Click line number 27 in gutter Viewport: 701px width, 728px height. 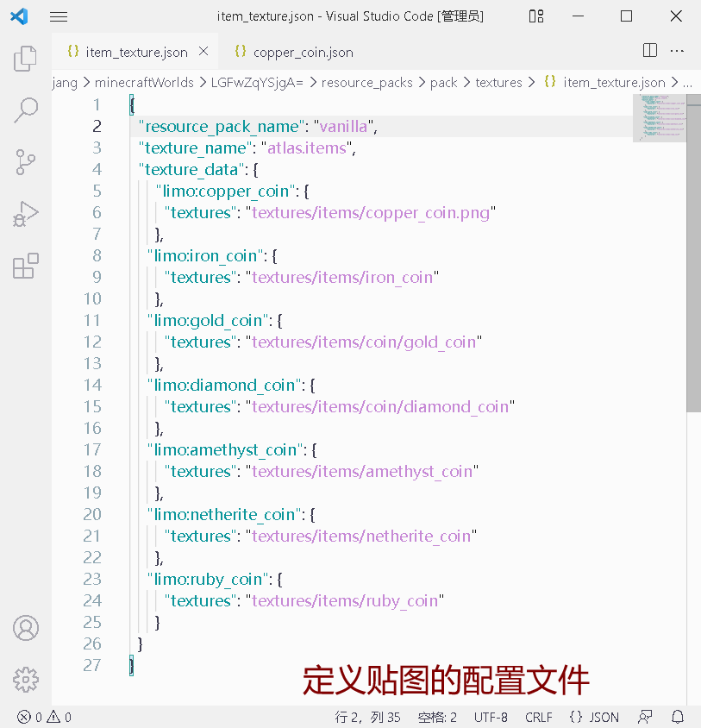[92, 665]
